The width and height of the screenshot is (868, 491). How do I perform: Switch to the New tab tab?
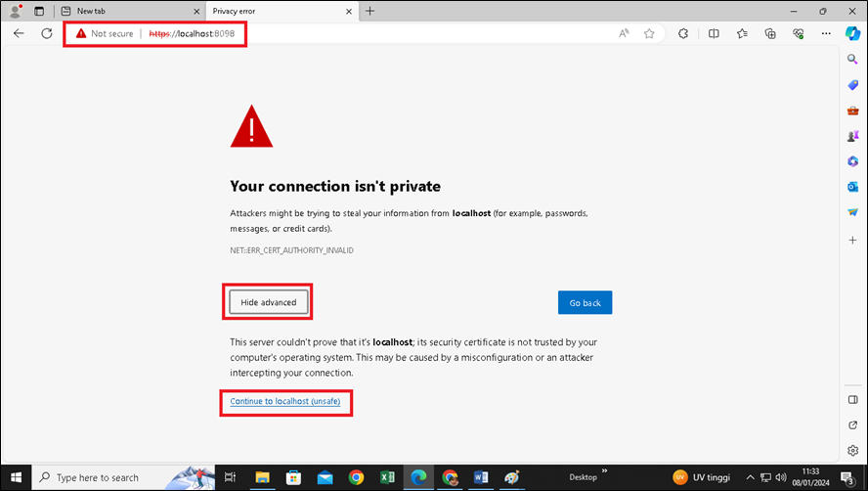tap(127, 11)
